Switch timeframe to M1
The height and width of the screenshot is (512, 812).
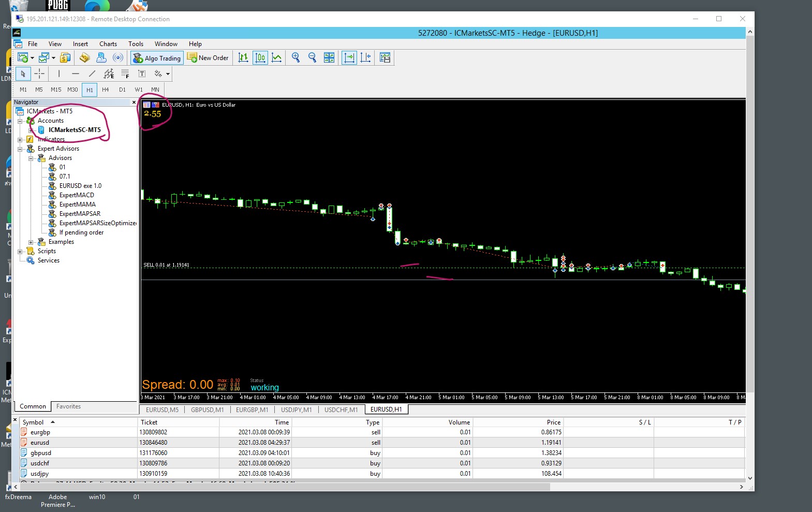[x=23, y=90]
